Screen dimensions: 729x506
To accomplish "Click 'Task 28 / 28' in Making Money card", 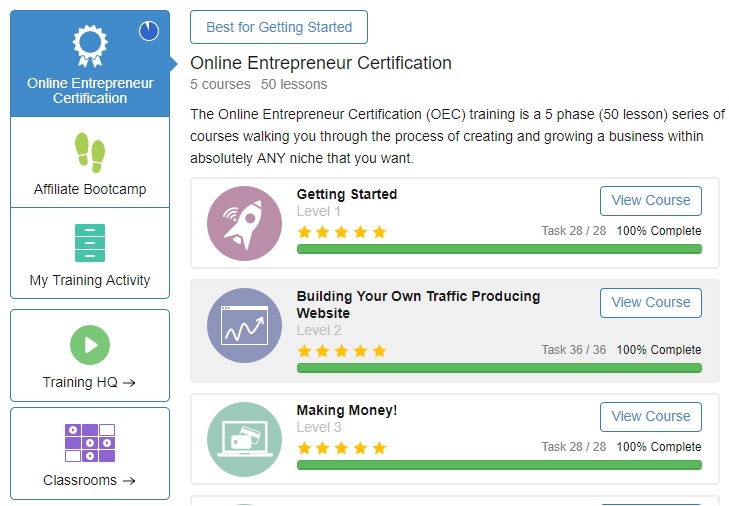I will pos(574,447).
